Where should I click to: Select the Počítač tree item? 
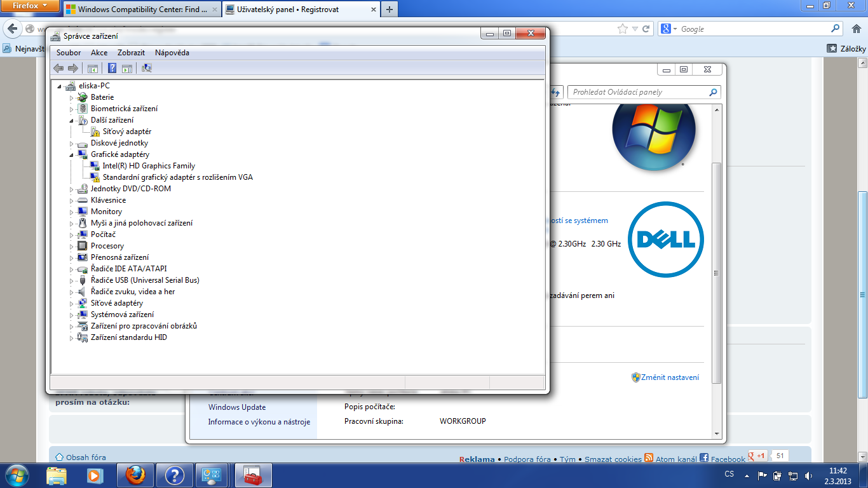point(103,234)
